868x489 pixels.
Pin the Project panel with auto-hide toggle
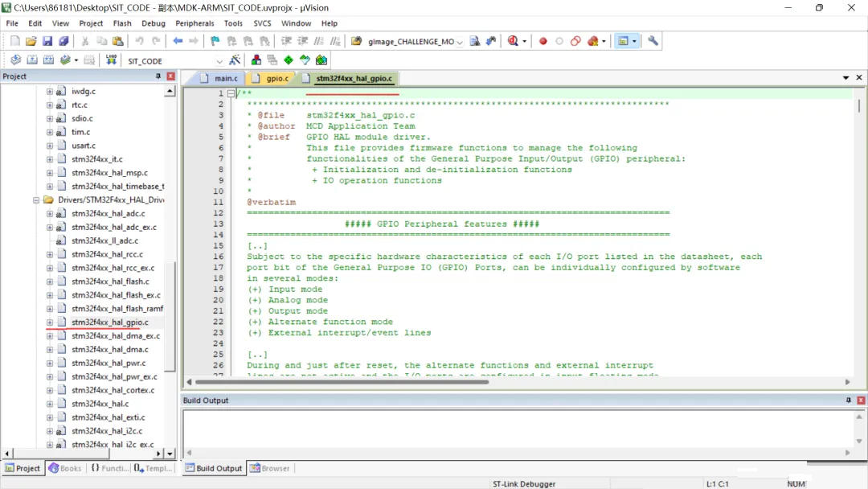(x=158, y=76)
